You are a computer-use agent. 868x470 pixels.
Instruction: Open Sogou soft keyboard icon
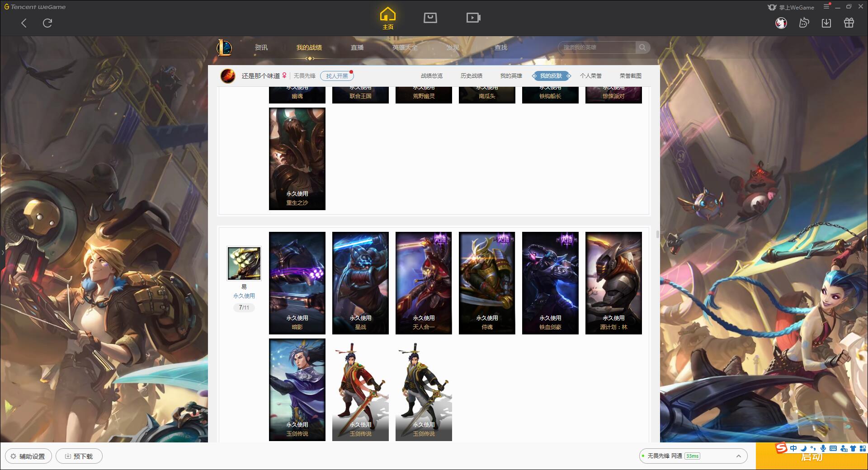(833, 448)
